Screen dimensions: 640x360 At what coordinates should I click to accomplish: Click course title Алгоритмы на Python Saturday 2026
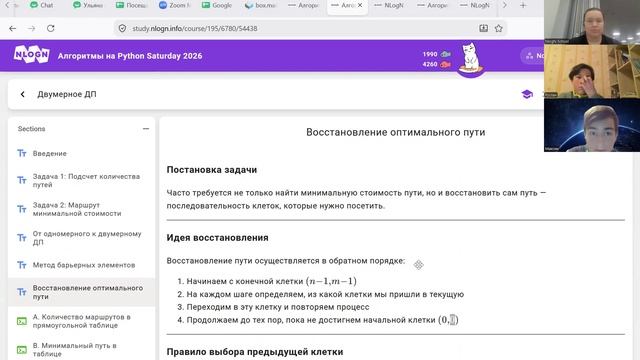[x=130, y=56]
